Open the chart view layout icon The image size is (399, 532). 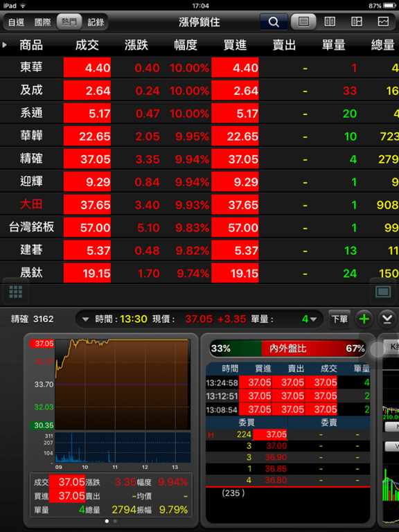point(383,22)
